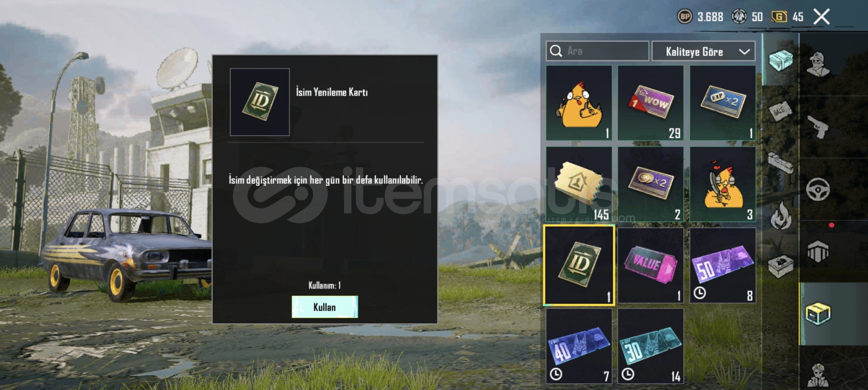The height and width of the screenshot is (390, 868).
Task: Select the golden house ticket with 145
Action: point(579,184)
